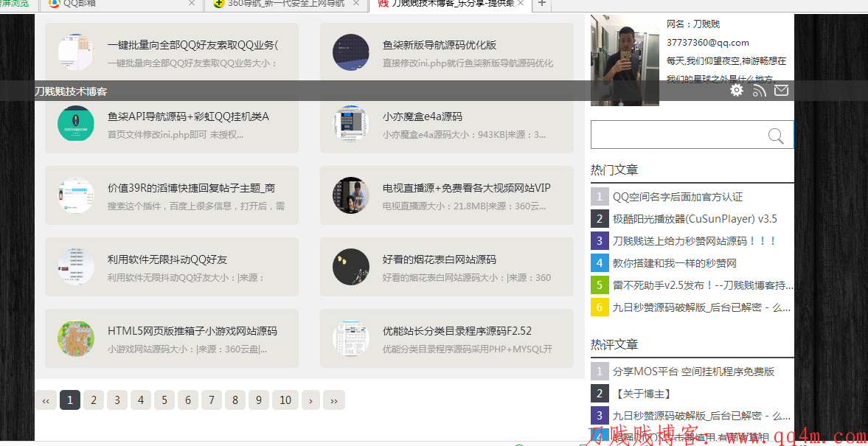Focus the sidebar search input box

tap(692, 134)
